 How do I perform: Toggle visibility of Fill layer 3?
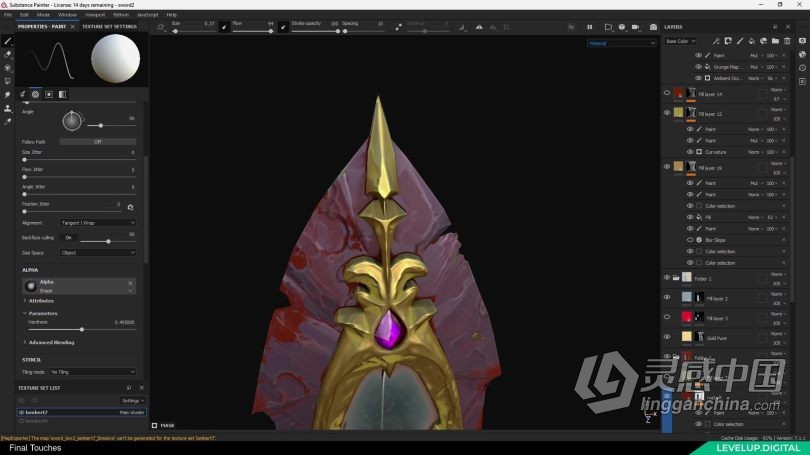[x=666, y=317]
